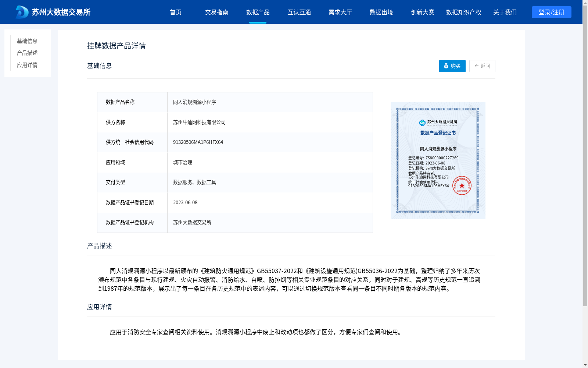Click the 苏州大数据交易所 site title
The image size is (588, 368).
pos(61,12)
